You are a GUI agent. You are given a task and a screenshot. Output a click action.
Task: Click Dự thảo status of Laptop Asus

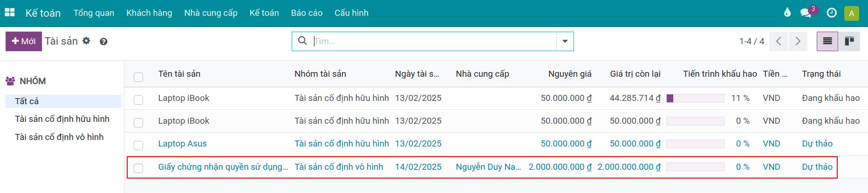(817, 144)
